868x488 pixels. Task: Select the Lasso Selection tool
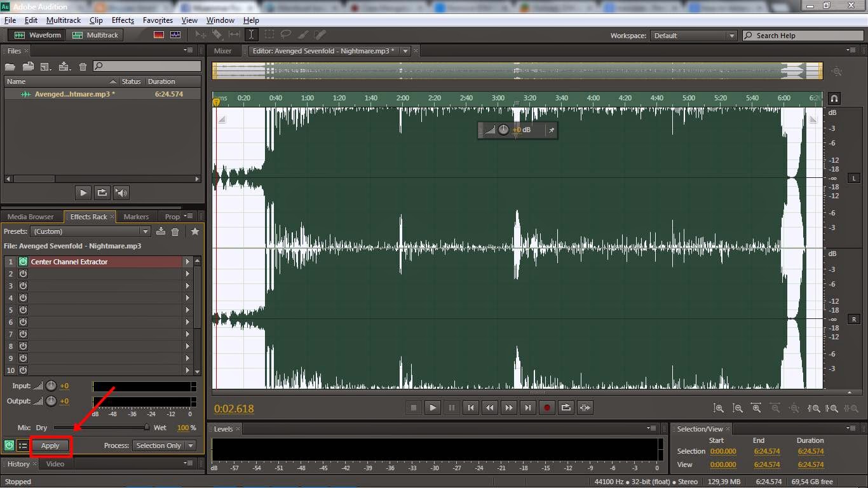[x=286, y=35]
